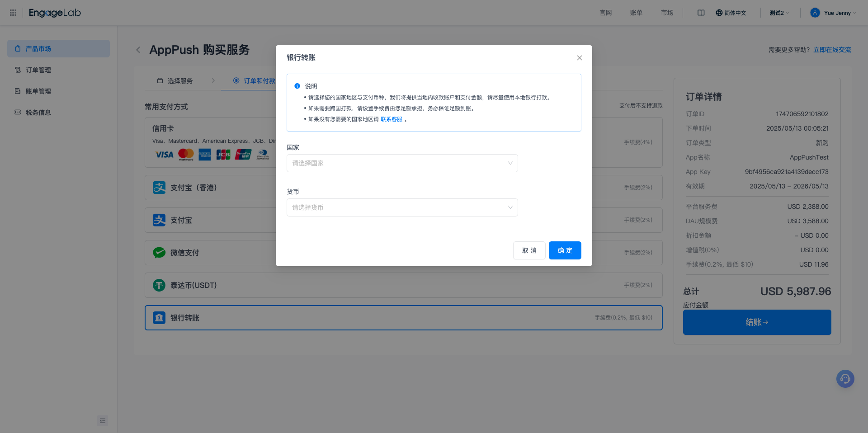
Task: Click the WeChat Pay logo icon
Action: [159, 253]
